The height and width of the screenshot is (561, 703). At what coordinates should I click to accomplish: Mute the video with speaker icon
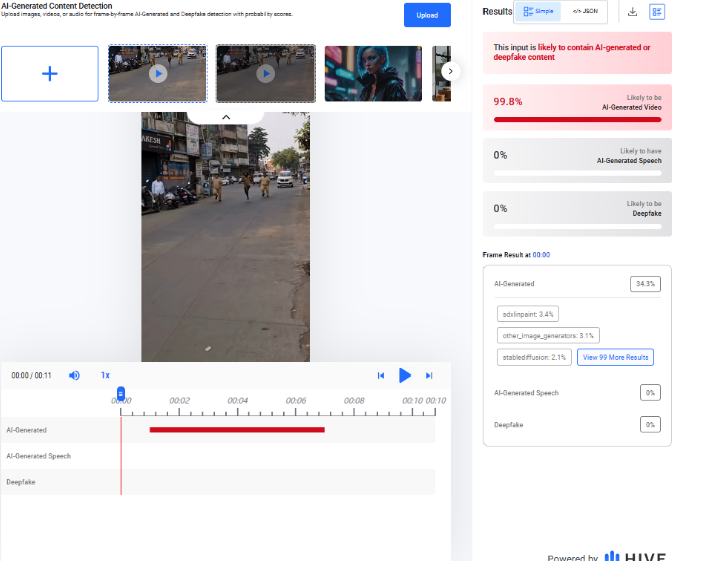[74, 375]
